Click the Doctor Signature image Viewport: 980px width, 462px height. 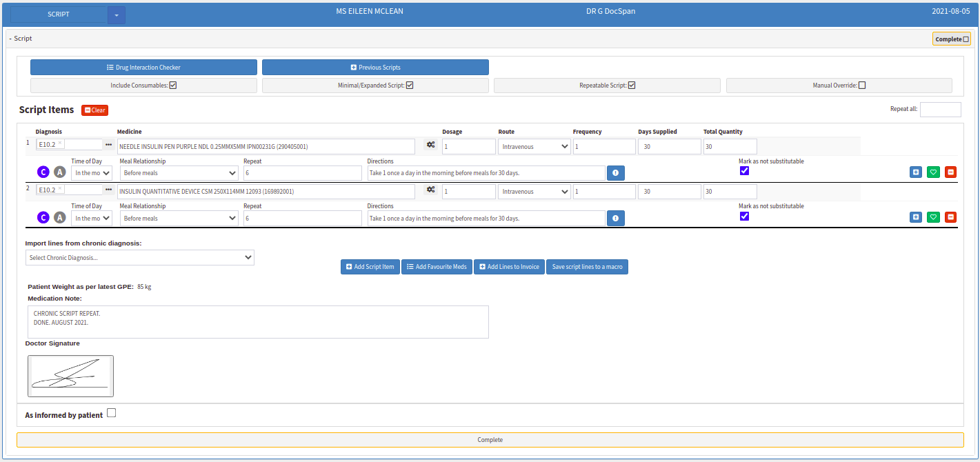(x=70, y=376)
